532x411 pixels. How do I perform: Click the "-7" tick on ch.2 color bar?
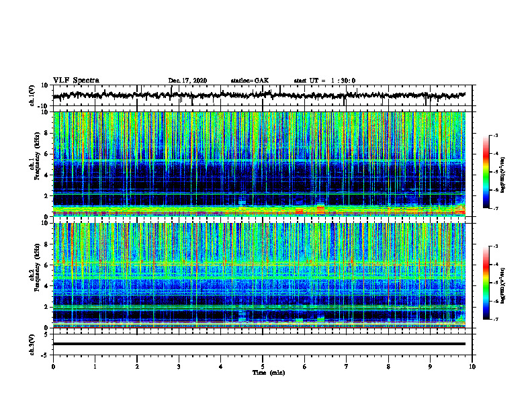coord(495,319)
